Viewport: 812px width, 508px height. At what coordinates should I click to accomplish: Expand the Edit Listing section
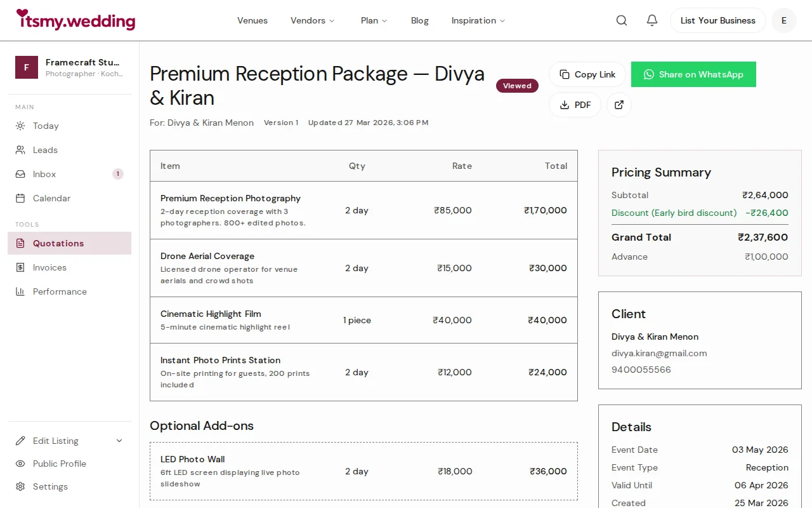click(x=69, y=441)
